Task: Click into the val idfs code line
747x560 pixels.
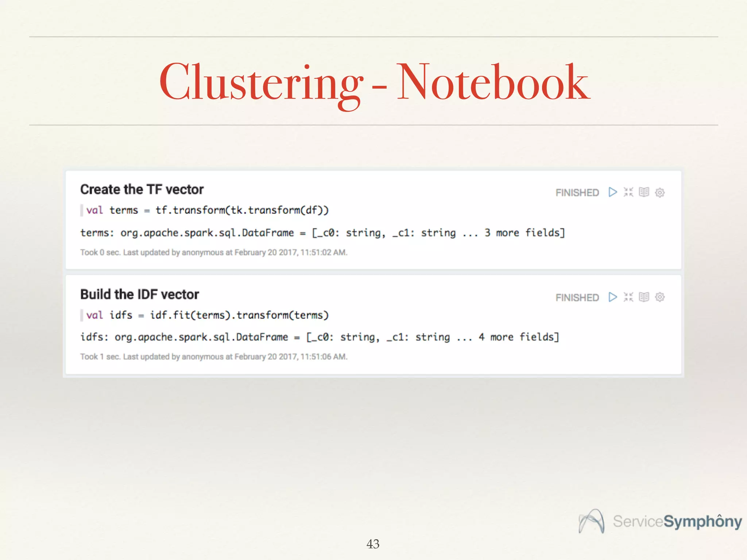Action: coord(207,315)
